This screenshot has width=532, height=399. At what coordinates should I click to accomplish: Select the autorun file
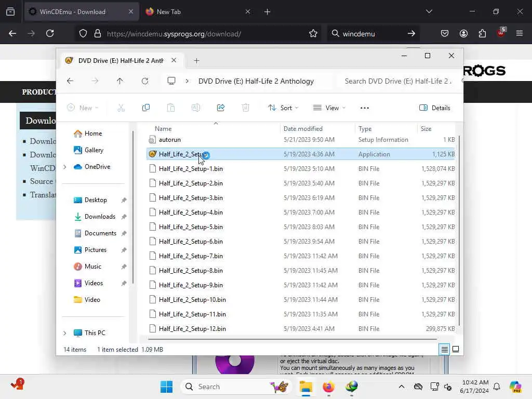pyautogui.click(x=301, y=139)
